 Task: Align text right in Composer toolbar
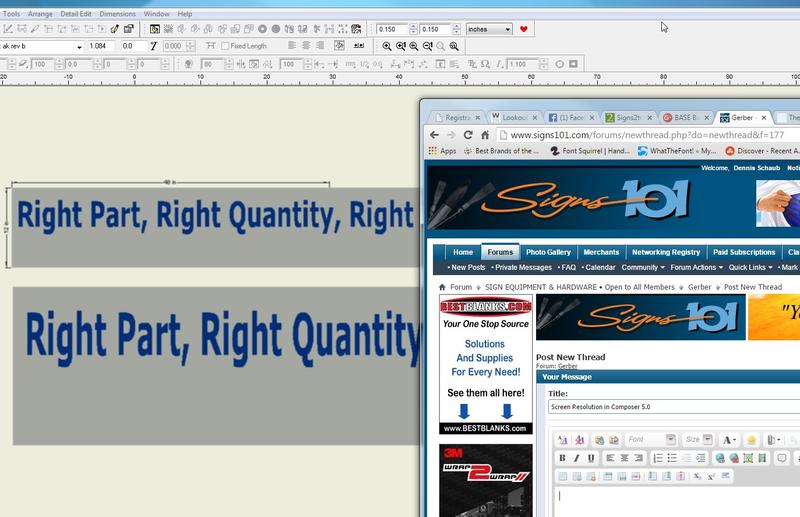pos(320,45)
